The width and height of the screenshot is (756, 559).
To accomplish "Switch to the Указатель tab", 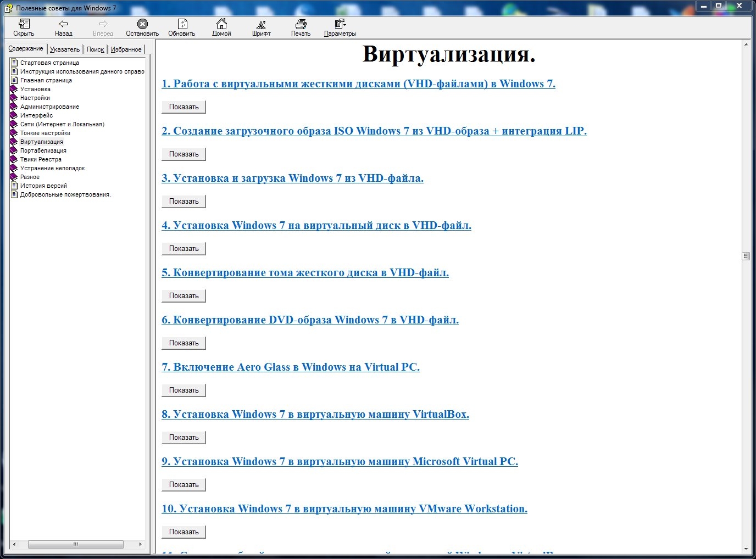I will click(65, 49).
